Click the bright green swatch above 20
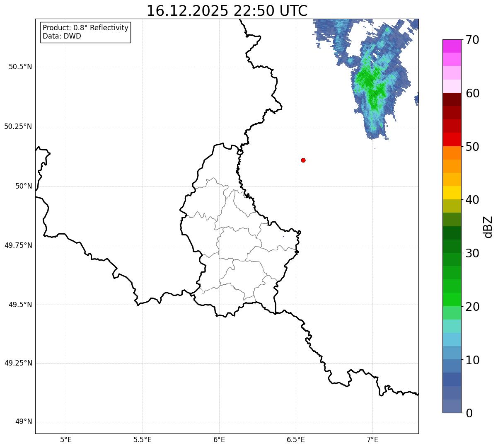 (x=452, y=299)
